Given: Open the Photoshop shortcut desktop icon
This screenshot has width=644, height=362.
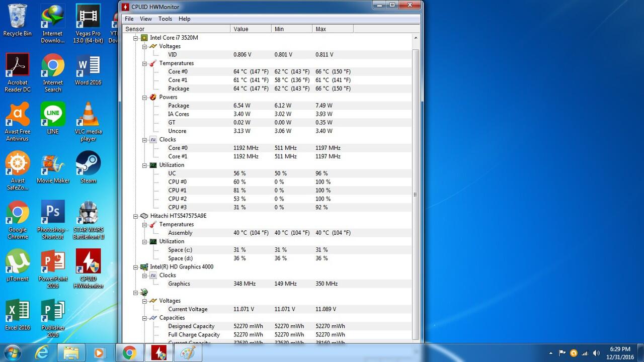Looking at the screenshot, I should coord(53,220).
